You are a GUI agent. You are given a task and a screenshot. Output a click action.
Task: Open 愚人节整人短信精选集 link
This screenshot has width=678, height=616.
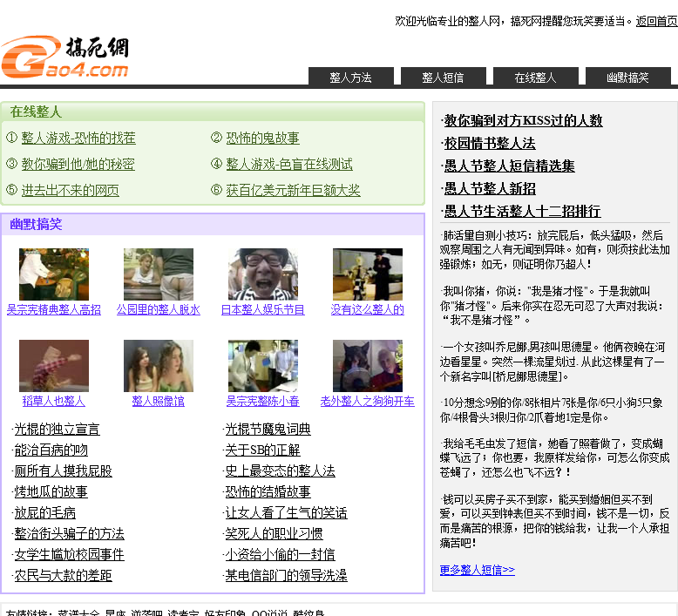click(x=509, y=166)
